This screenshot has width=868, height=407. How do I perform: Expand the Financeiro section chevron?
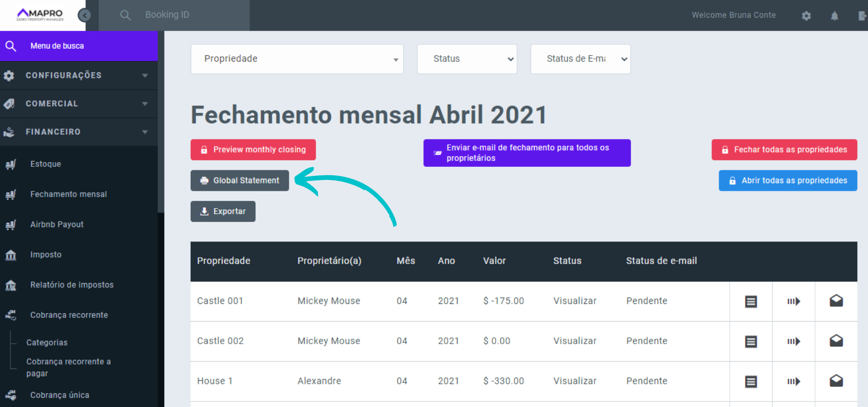point(144,132)
